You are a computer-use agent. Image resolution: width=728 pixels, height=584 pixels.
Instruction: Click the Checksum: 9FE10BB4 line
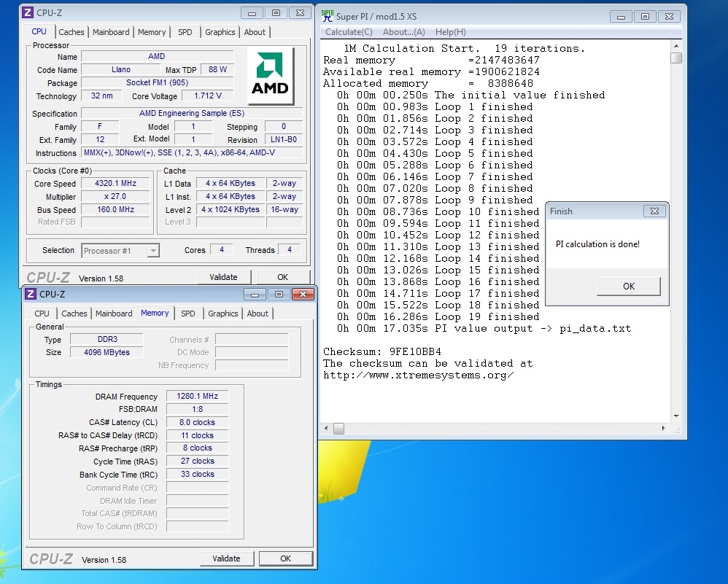tap(382, 351)
